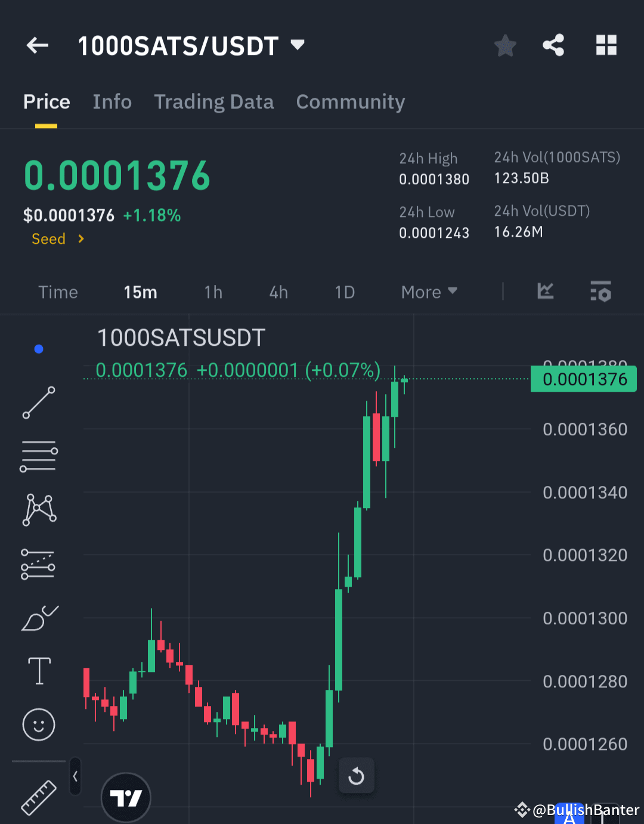Open the emoji sticker tool
This screenshot has height=824, width=644.
38,725
